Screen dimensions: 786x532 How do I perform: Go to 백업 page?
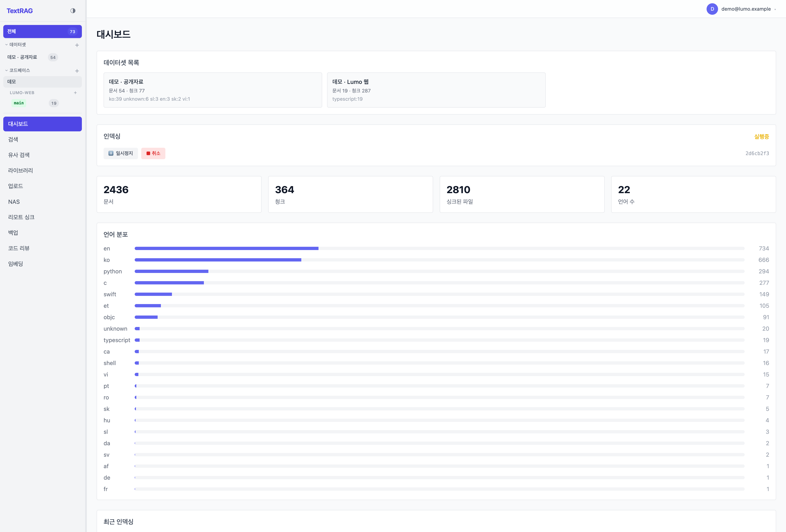(43, 232)
